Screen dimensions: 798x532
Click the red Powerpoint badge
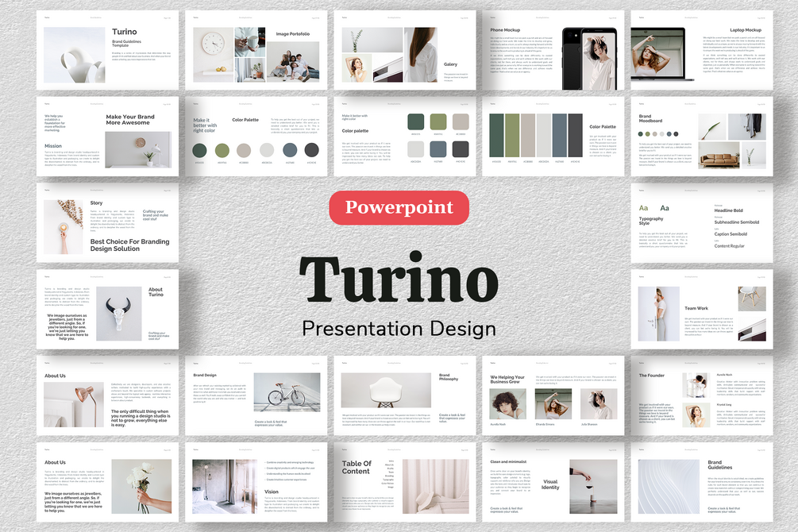click(399, 208)
